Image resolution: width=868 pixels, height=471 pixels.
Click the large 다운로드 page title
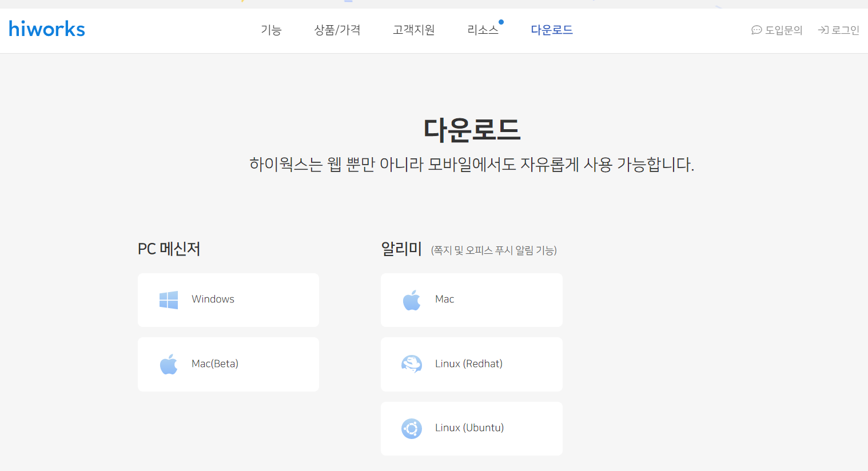coord(472,130)
